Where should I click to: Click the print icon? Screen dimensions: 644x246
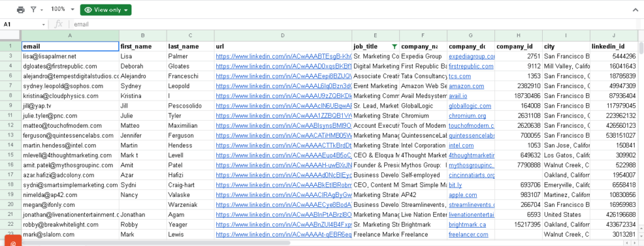point(21,9)
